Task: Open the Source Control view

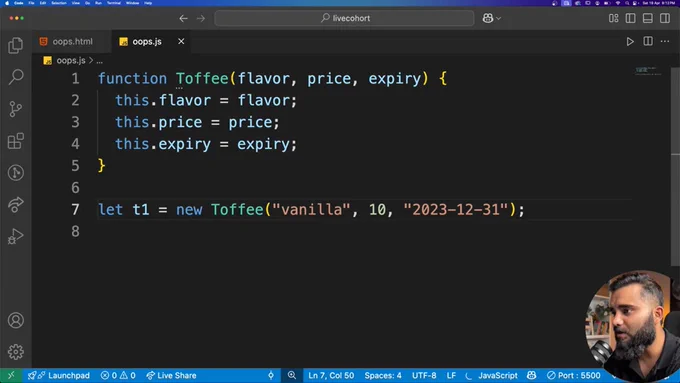Action: tap(16, 109)
